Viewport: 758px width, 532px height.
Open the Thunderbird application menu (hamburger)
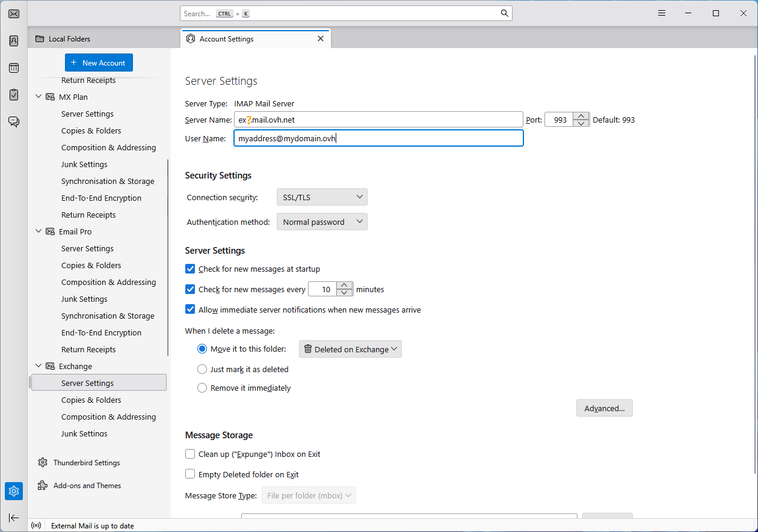(662, 13)
